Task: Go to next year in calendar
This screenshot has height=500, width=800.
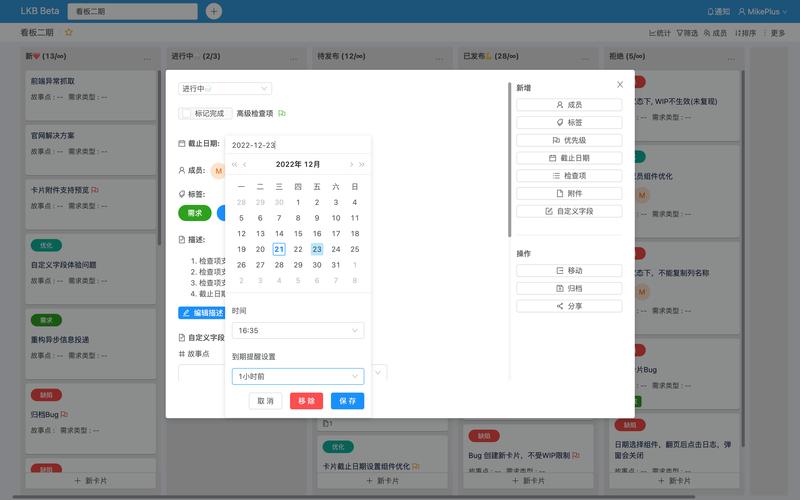Action: [x=361, y=164]
